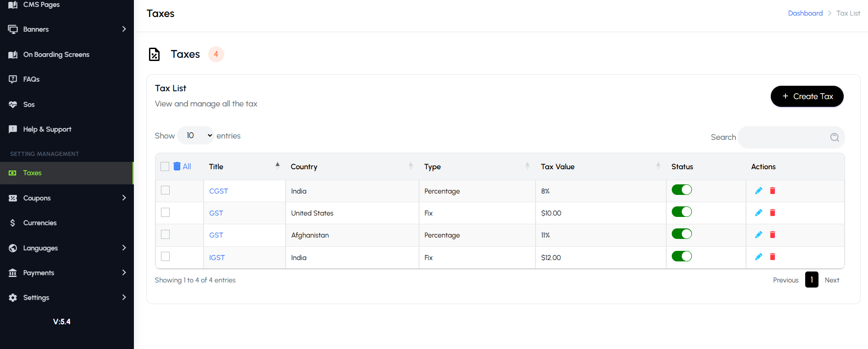Screen dimensions: 868x349
Task: Tick the checkbox for CGST row
Action: click(x=166, y=190)
